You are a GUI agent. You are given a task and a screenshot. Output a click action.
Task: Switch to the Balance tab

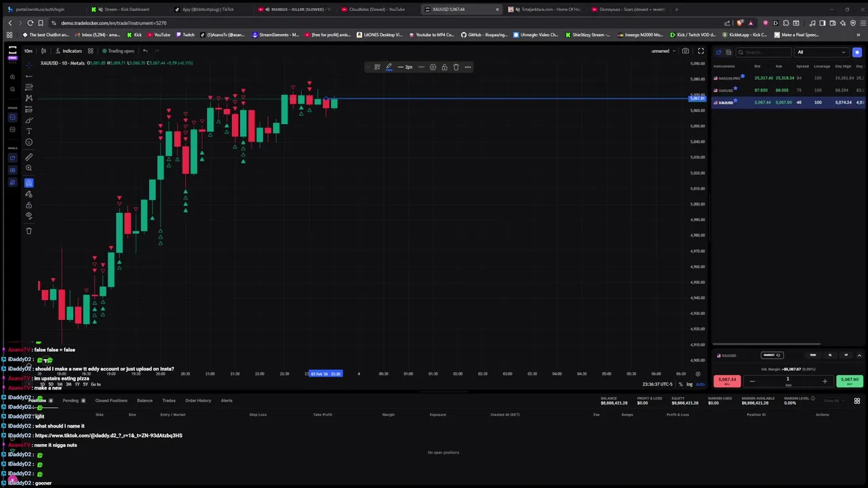click(144, 401)
